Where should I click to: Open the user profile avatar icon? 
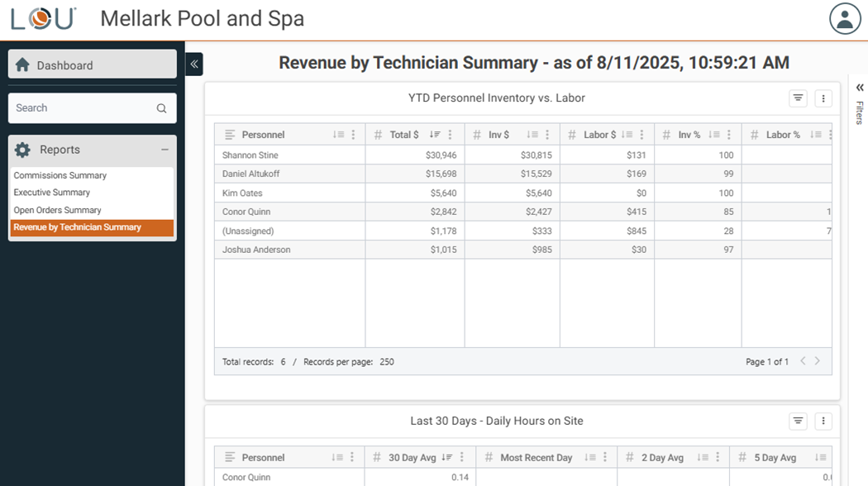pyautogui.click(x=845, y=19)
